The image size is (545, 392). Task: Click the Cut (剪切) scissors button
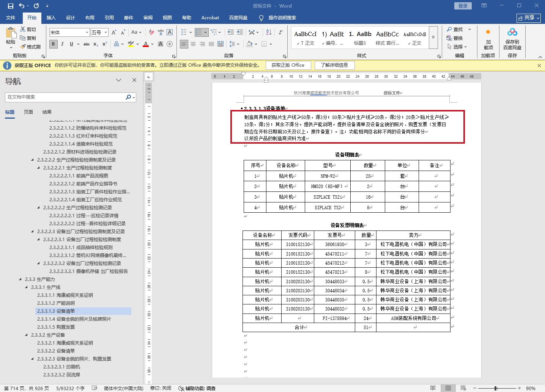[x=28, y=29]
